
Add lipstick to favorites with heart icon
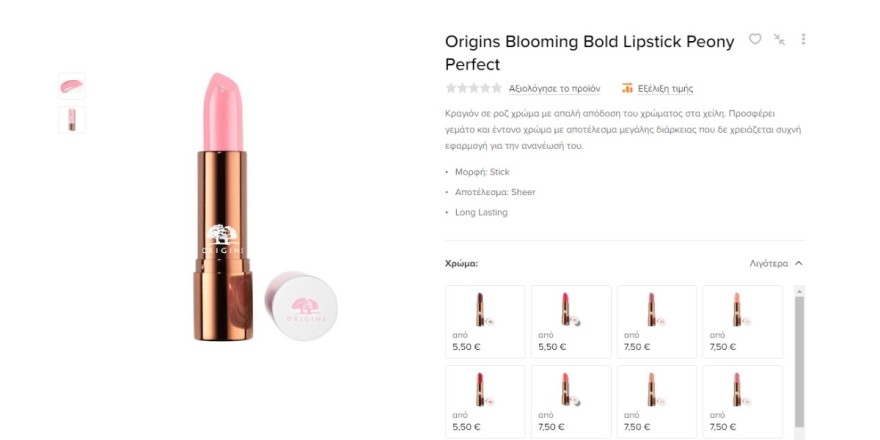[x=755, y=39]
